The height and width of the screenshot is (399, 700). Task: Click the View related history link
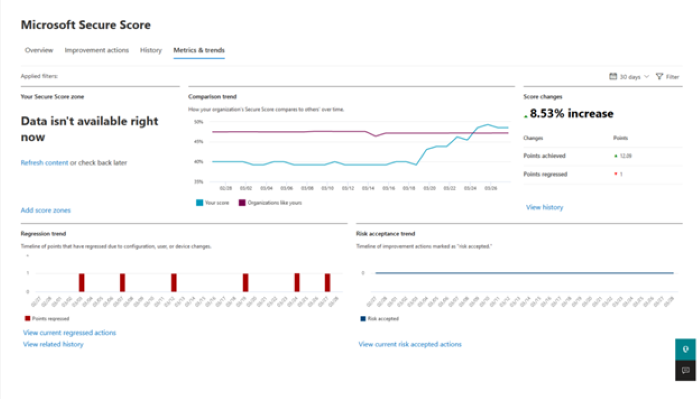tap(53, 344)
